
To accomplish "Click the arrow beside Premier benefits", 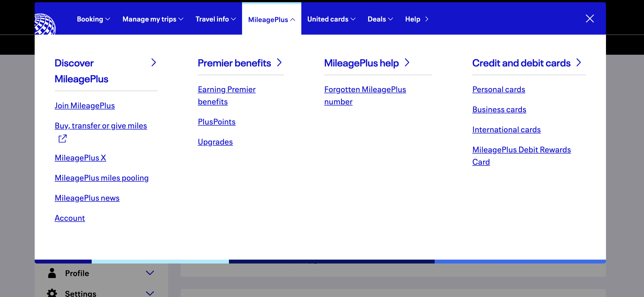I will coord(279,63).
